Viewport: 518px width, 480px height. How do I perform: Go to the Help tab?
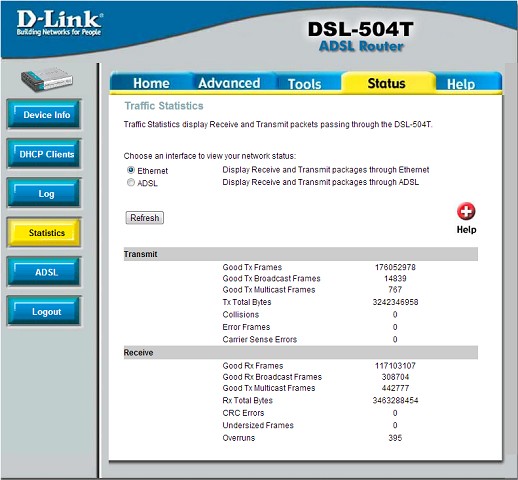461,84
